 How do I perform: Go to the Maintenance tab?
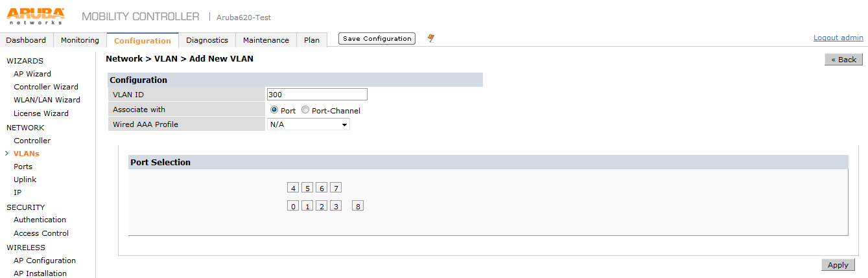click(266, 40)
